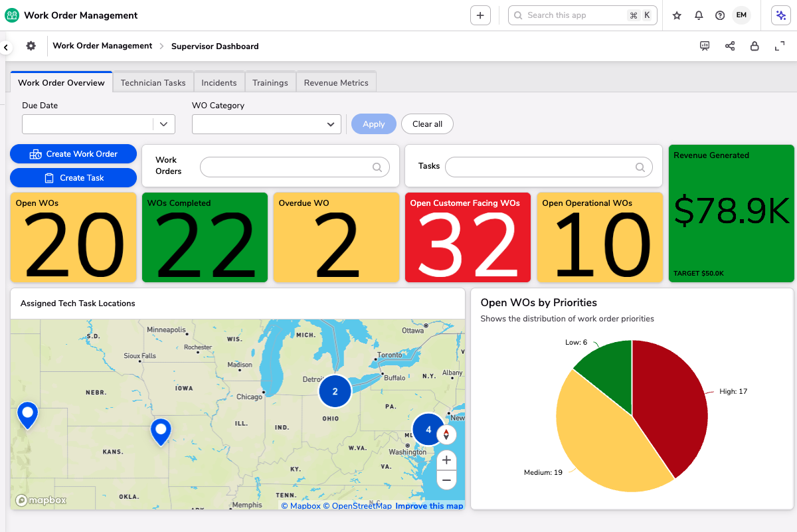
Task: Open the notifications bell
Action: pos(699,15)
